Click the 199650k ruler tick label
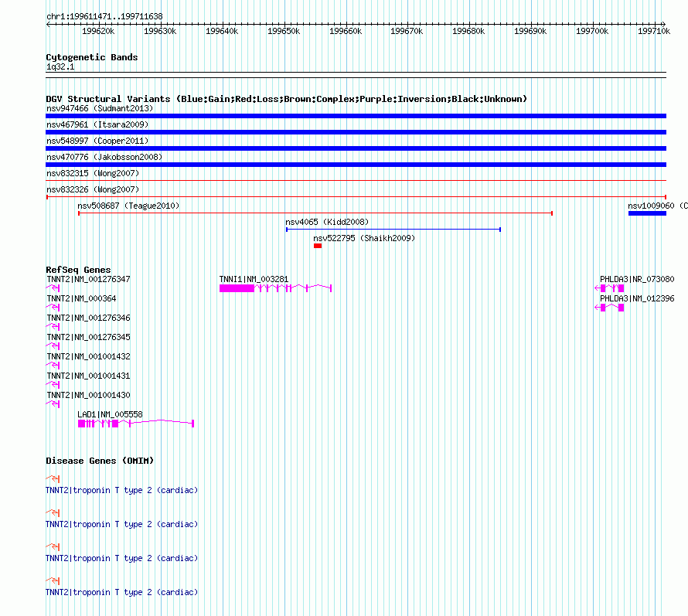The image size is (688, 616). 284,31
